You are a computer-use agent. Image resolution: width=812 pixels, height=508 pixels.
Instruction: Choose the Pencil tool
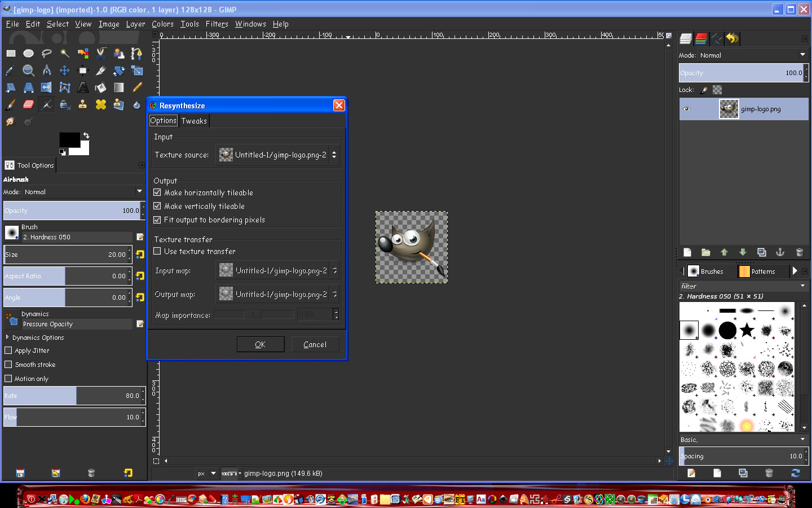(x=137, y=87)
